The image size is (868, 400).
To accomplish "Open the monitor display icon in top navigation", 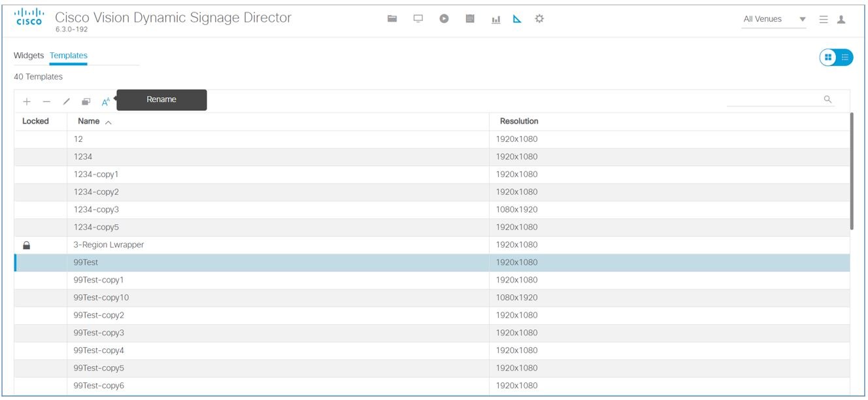I will point(418,19).
